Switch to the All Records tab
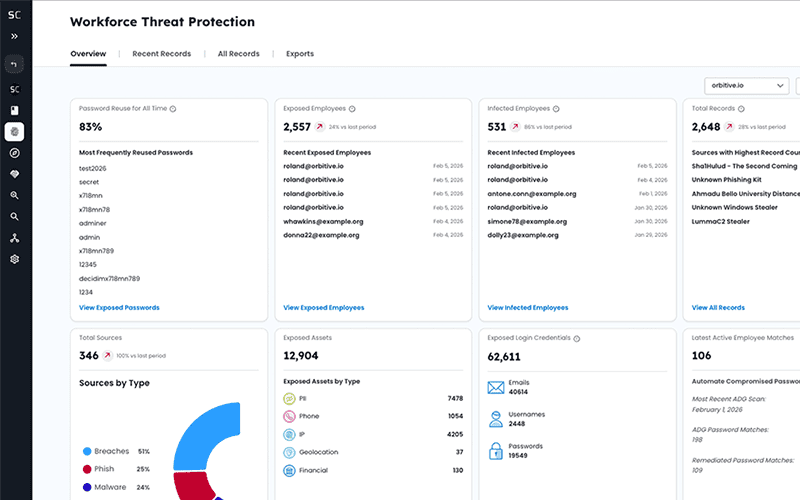800x500 pixels. click(239, 54)
